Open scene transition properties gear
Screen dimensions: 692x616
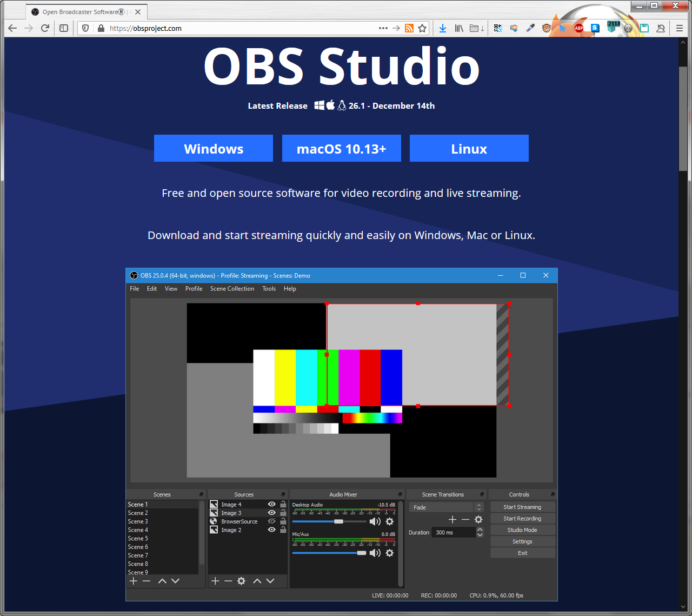478,519
